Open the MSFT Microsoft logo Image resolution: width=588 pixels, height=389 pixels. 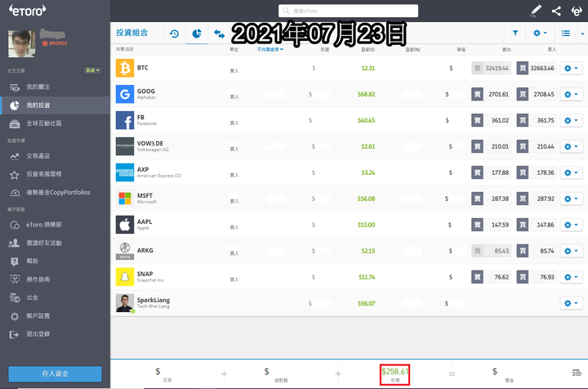125,199
